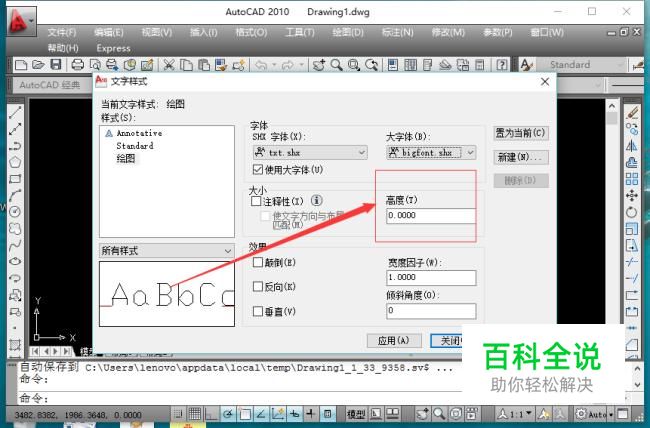
Task: Click the Copy icon in toolbar
Action: pos(187,65)
